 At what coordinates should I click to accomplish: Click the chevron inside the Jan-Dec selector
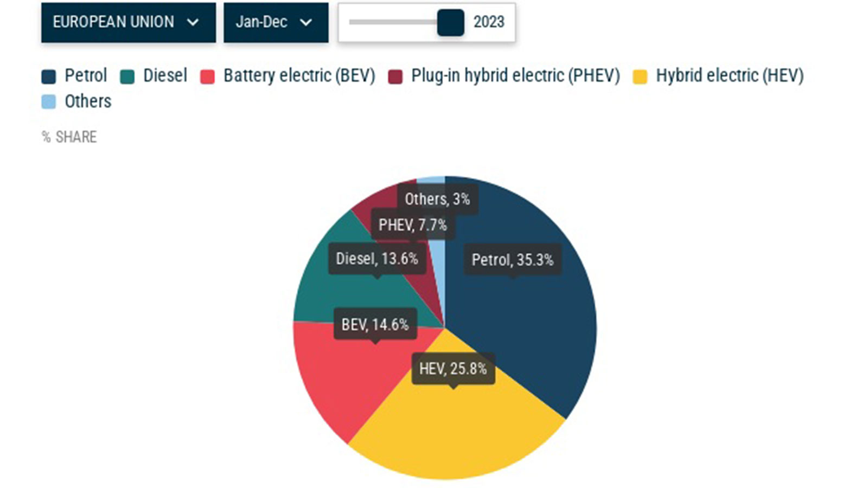(x=305, y=23)
